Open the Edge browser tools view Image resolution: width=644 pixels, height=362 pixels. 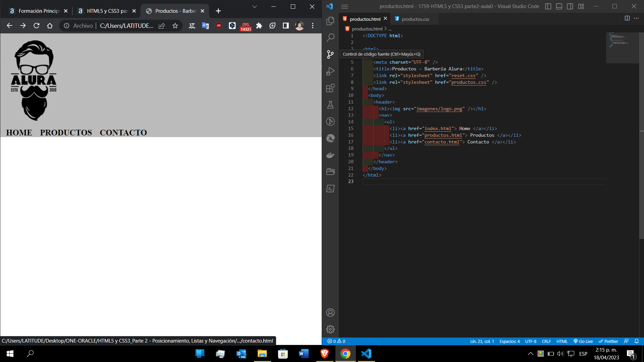click(x=330, y=138)
